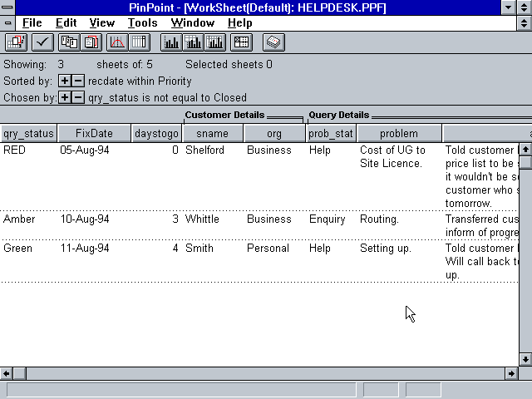Screen dimensions: 532x399
Task: Click the 05-Aug-94 FixDate cell
Action: coord(85,150)
